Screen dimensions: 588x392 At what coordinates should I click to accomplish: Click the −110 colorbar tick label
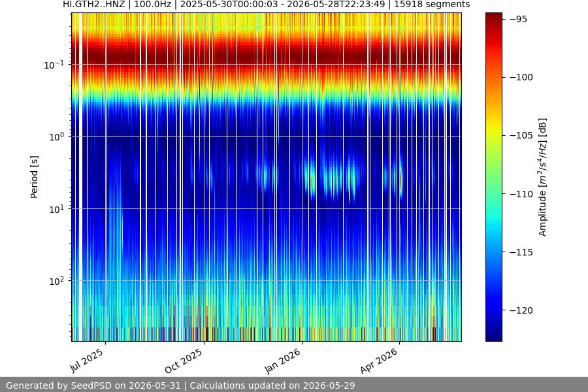521,194
